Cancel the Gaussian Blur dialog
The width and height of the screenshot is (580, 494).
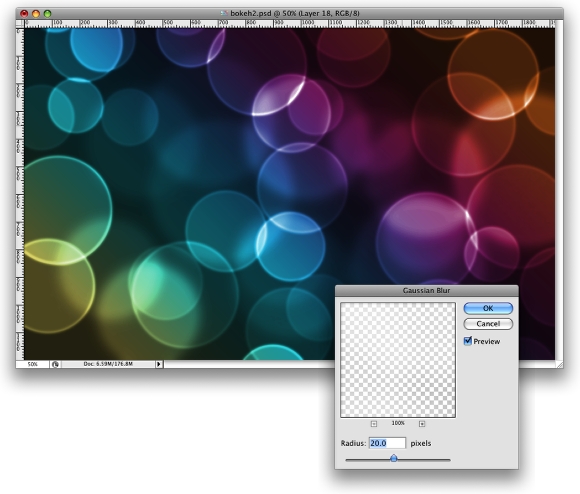point(488,324)
